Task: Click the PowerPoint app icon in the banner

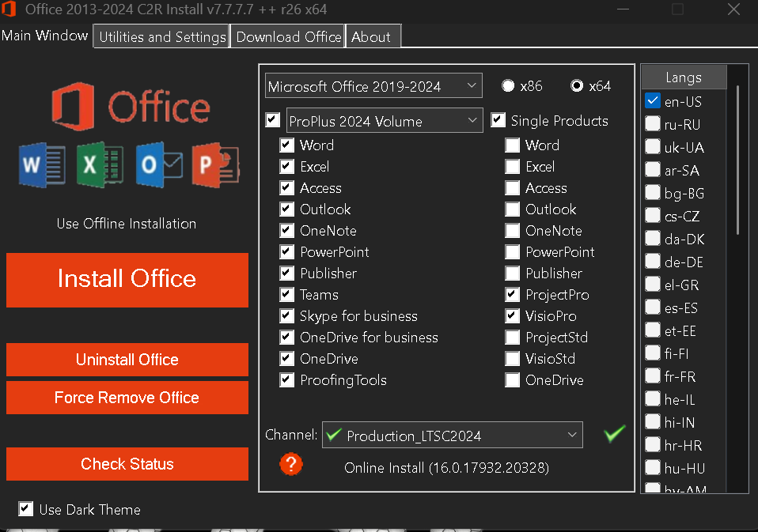Action: (215, 165)
